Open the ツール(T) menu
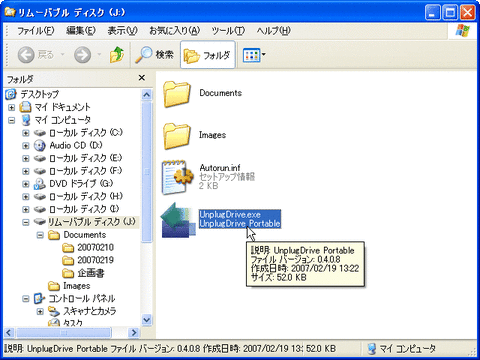 (228, 31)
